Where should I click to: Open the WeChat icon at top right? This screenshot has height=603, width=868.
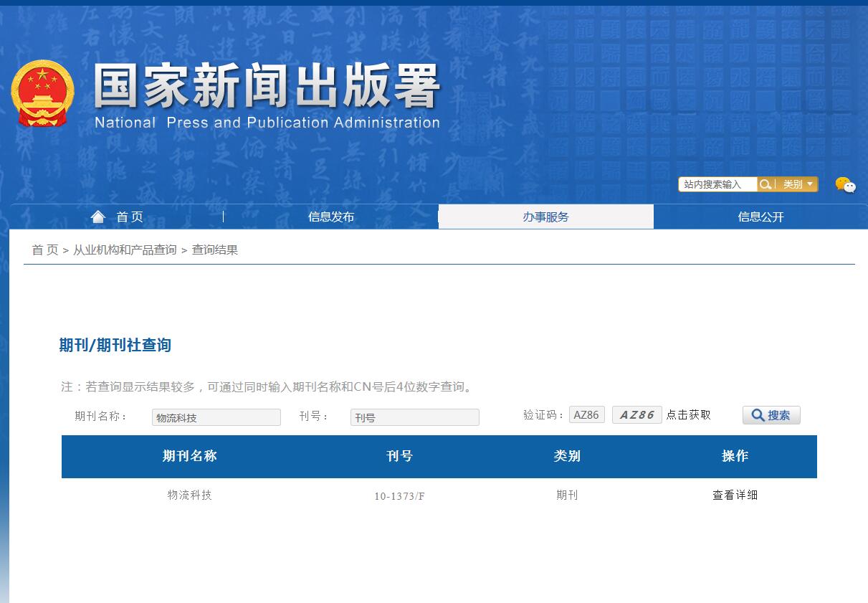click(846, 185)
